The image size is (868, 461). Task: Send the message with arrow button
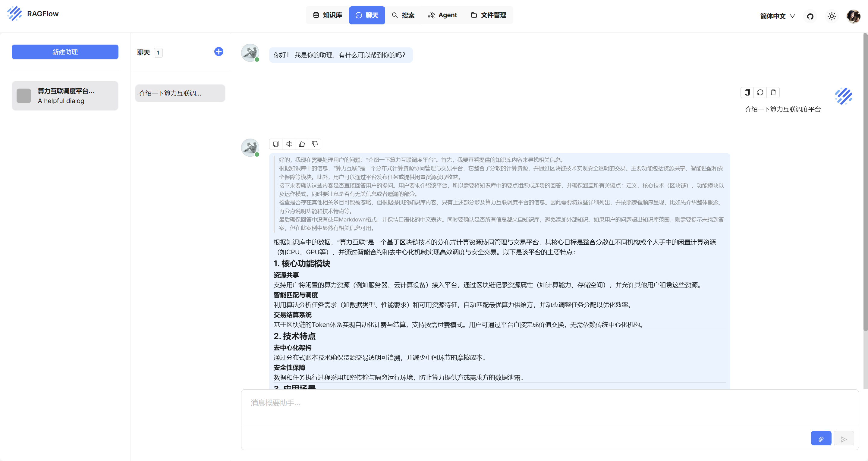pyautogui.click(x=844, y=438)
